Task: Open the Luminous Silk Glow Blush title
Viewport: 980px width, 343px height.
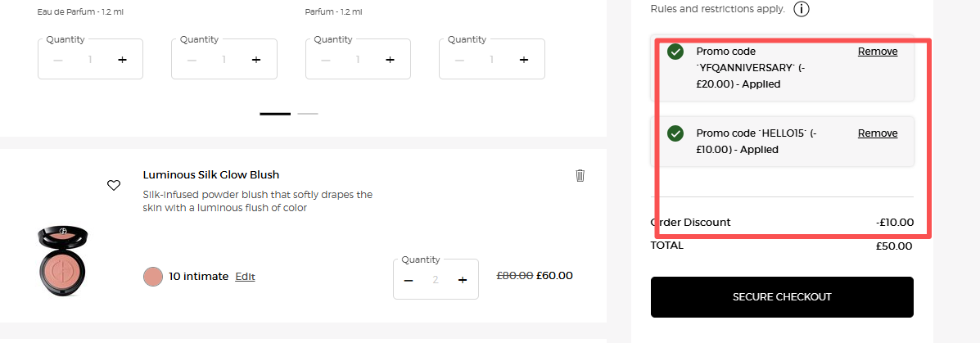Action: click(x=211, y=174)
